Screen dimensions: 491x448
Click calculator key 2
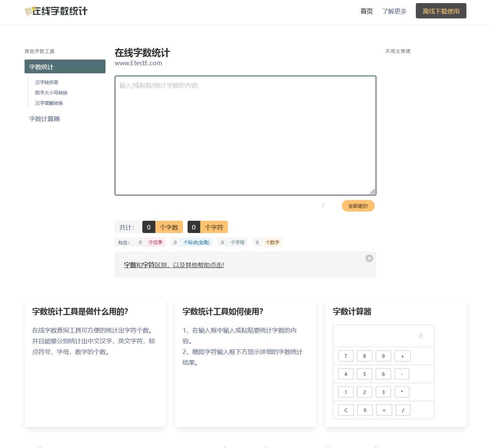(x=364, y=392)
